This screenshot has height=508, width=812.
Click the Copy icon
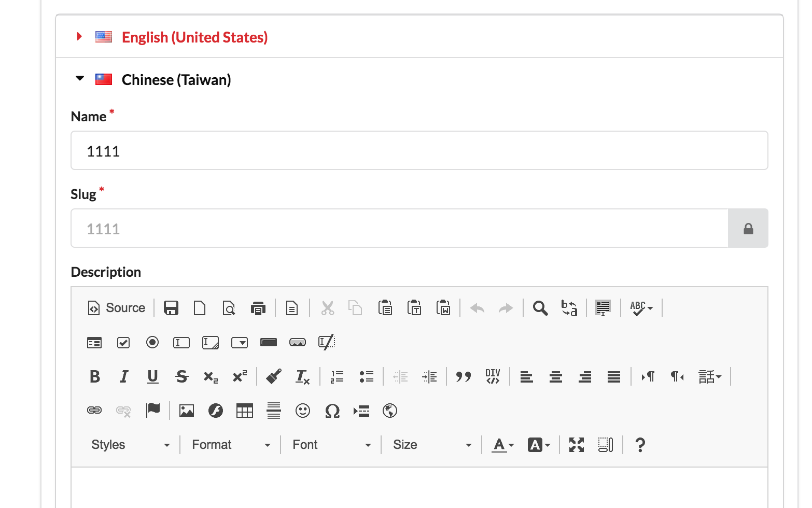coord(355,308)
